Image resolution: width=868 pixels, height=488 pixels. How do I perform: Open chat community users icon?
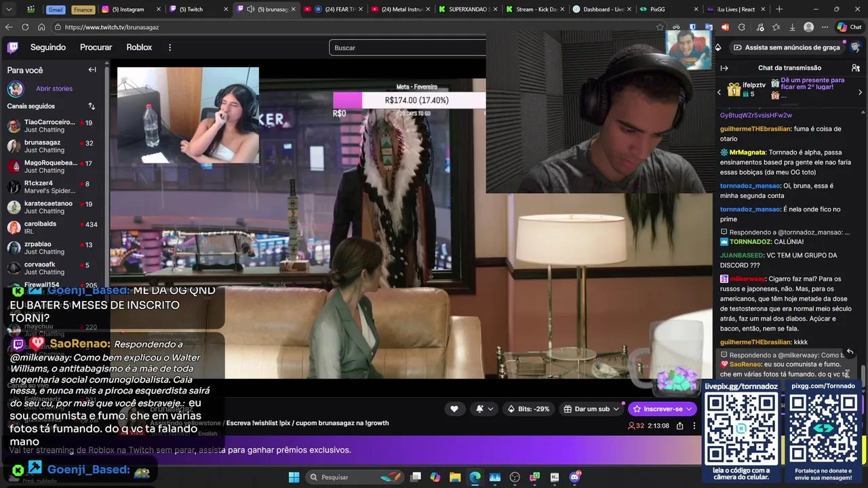pyautogui.click(x=856, y=68)
